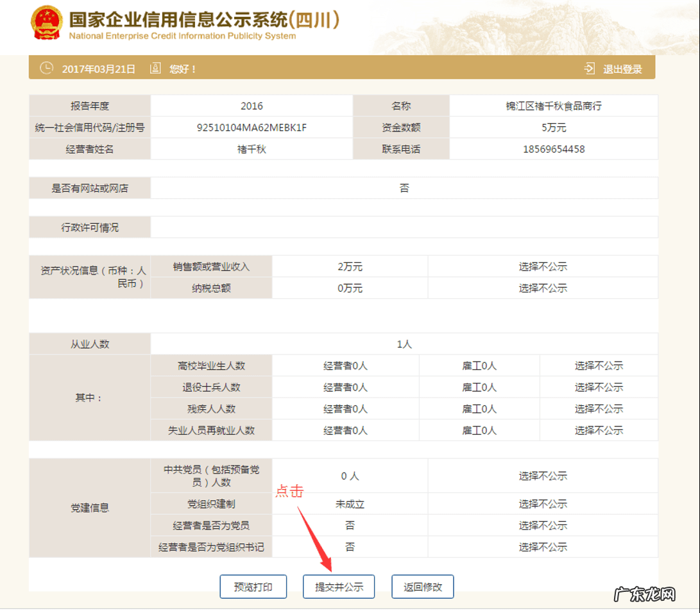
Task: Click 选择不公示 in the 纳税总额 row
Action: coord(543,289)
